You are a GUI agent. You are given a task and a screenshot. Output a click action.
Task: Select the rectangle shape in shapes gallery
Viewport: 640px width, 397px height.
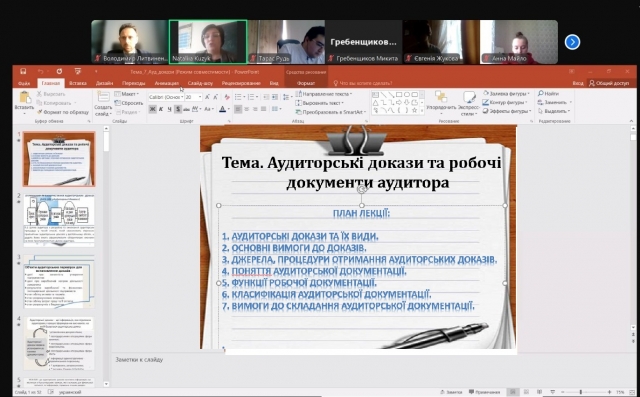(400, 95)
